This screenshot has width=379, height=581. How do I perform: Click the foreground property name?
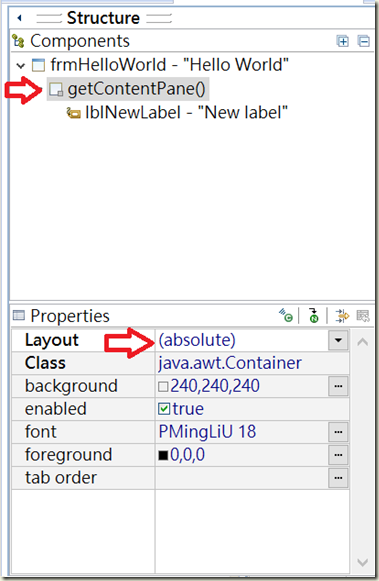pyautogui.click(x=68, y=455)
